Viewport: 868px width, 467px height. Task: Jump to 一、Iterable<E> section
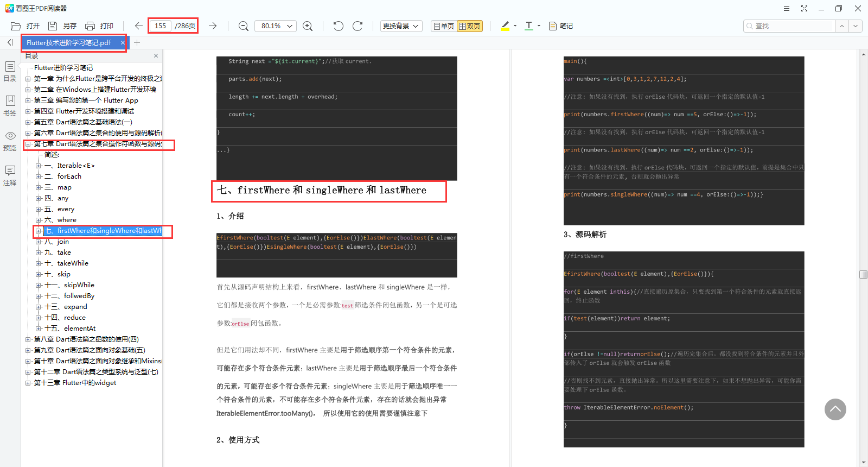click(x=69, y=166)
